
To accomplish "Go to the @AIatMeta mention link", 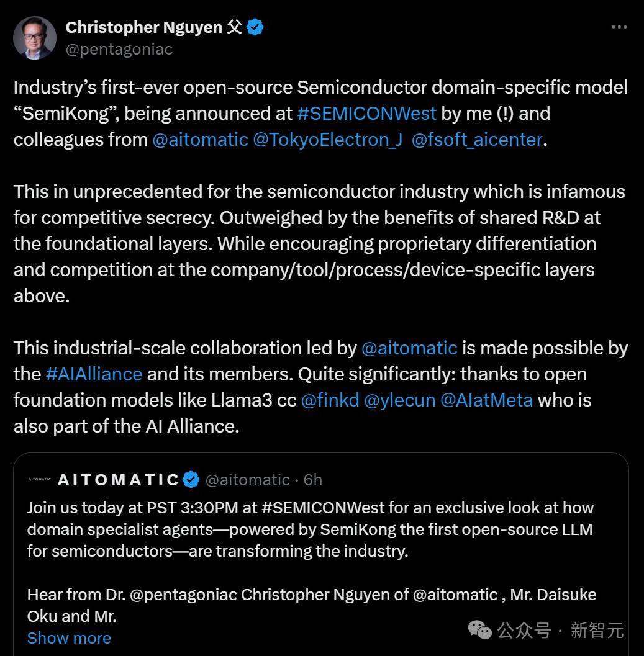I will [x=486, y=400].
